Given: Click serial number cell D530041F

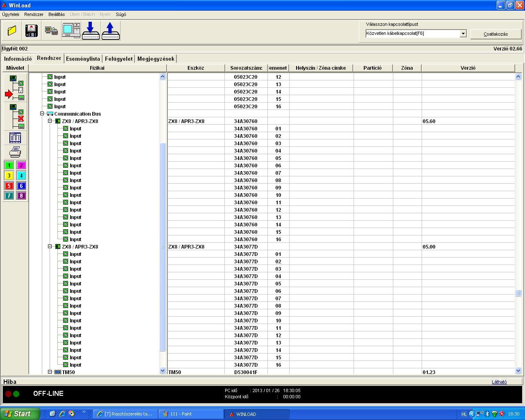Looking at the screenshot, I should pos(246,372).
